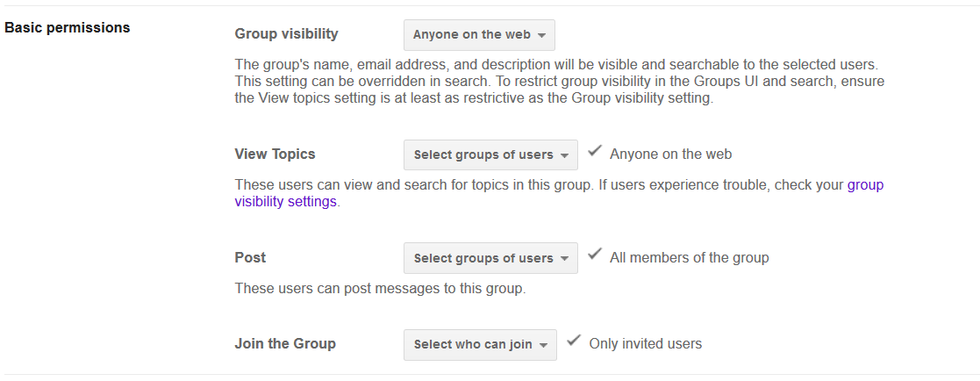This screenshot has width=980, height=381.
Task: Click the Anyone on the web text beside View Topics
Action: click(670, 154)
